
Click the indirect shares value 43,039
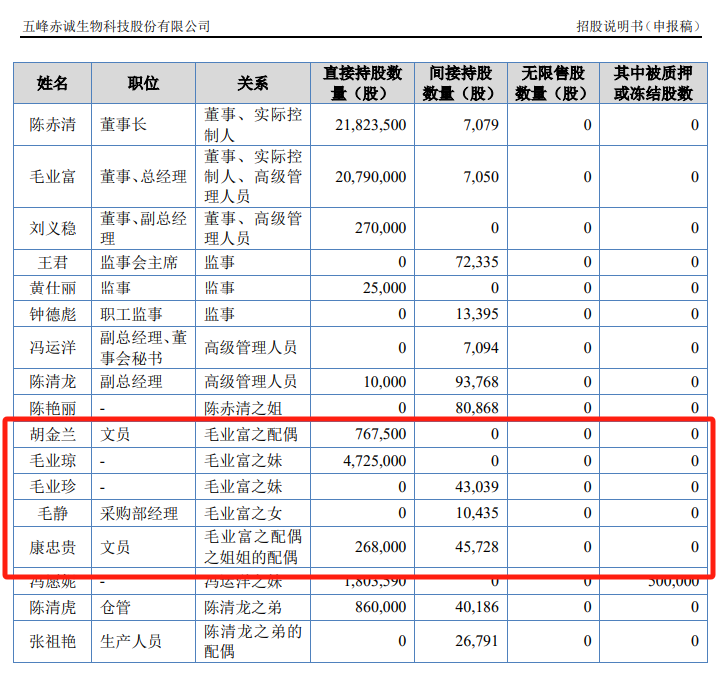(477, 487)
